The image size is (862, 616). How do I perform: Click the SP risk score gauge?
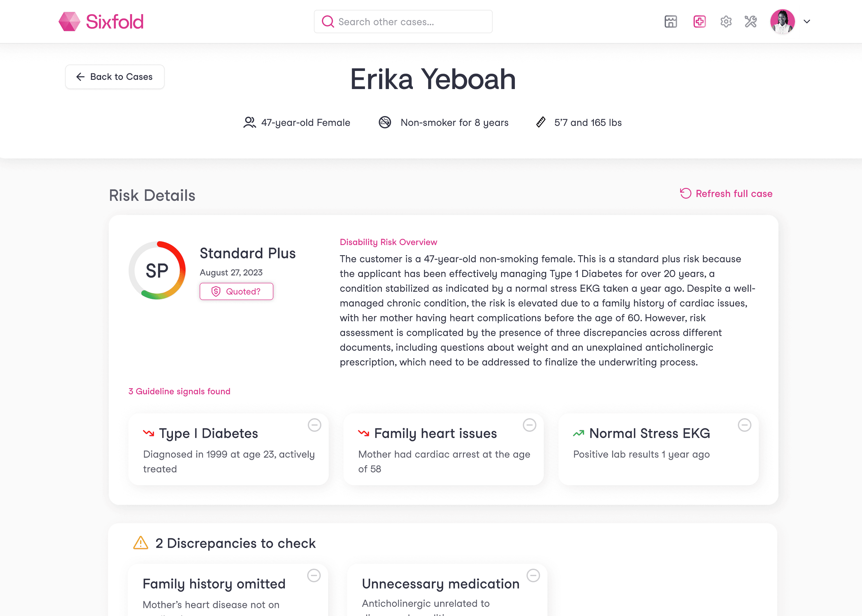[x=157, y=271]
